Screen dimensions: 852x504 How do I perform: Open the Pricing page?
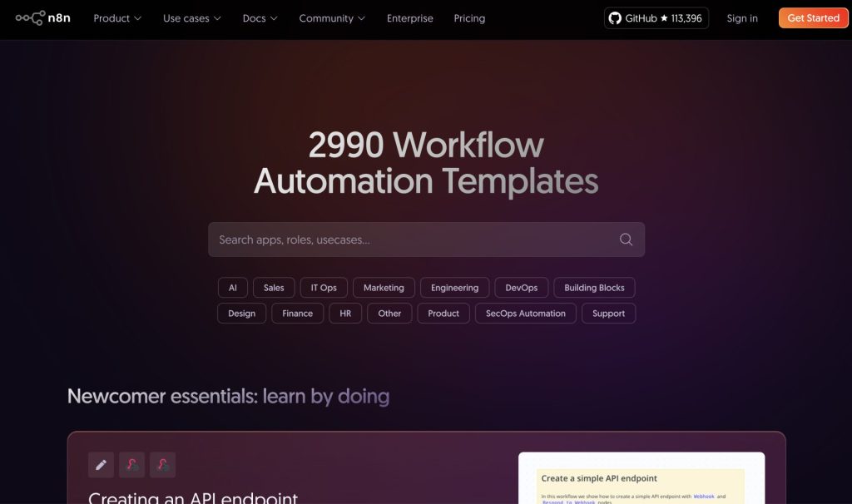coord(469,18)
